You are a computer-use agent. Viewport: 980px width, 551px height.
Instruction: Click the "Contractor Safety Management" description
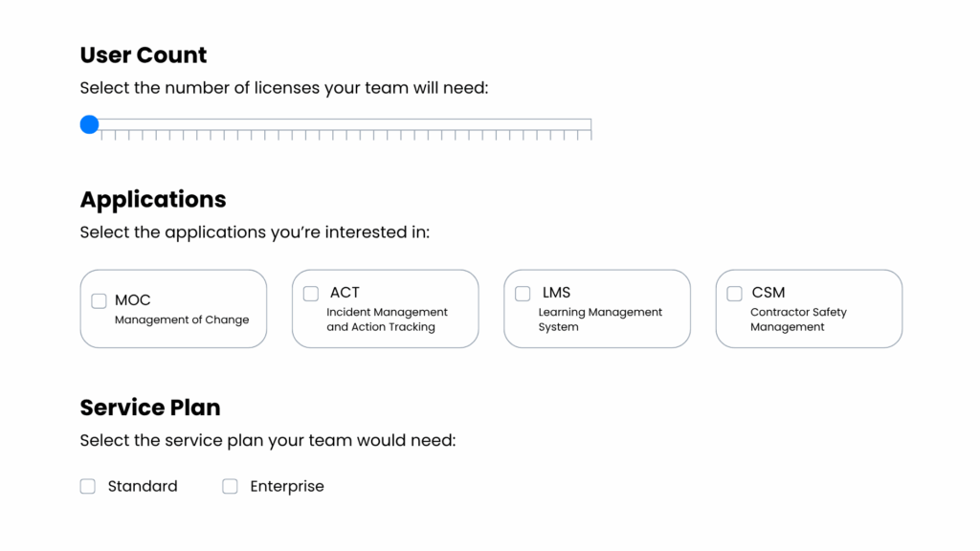coord(798,320)
